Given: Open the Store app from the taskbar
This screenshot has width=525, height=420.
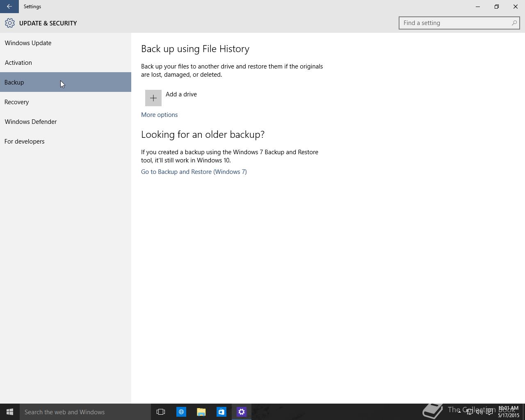Looking at the screenshot, I should coord(221,412).
